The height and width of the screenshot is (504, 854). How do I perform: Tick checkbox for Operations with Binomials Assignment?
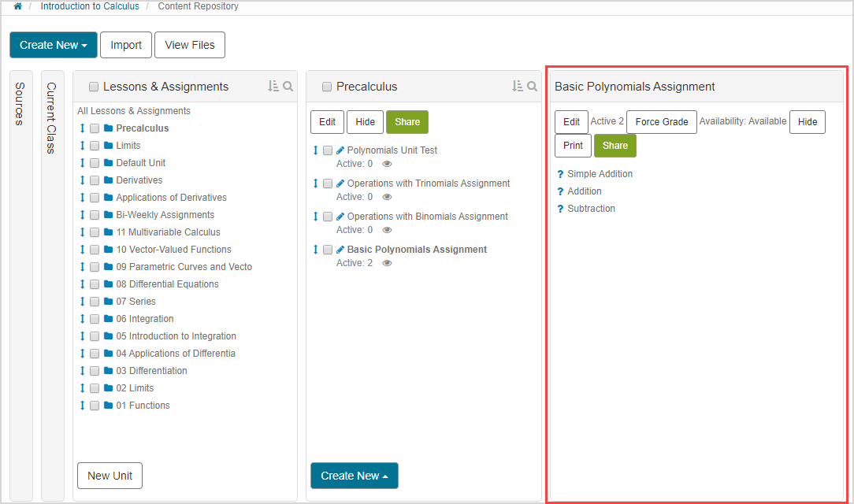[x=328, y=217]
